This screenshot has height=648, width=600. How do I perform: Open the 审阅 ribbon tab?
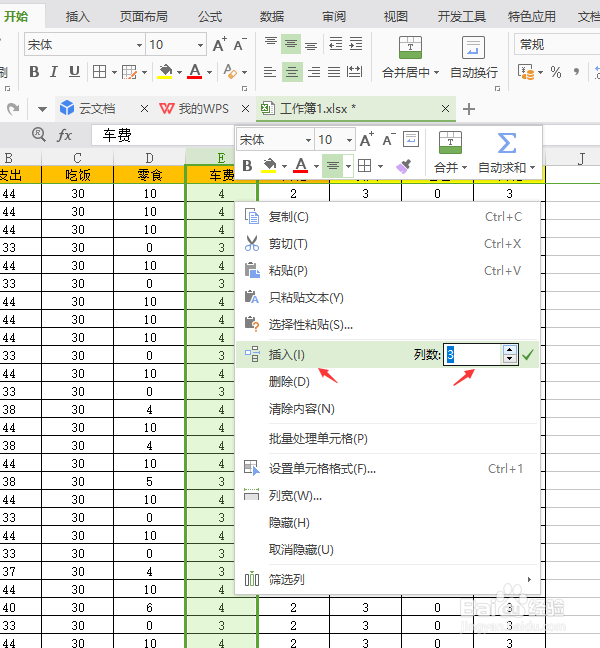334,17
